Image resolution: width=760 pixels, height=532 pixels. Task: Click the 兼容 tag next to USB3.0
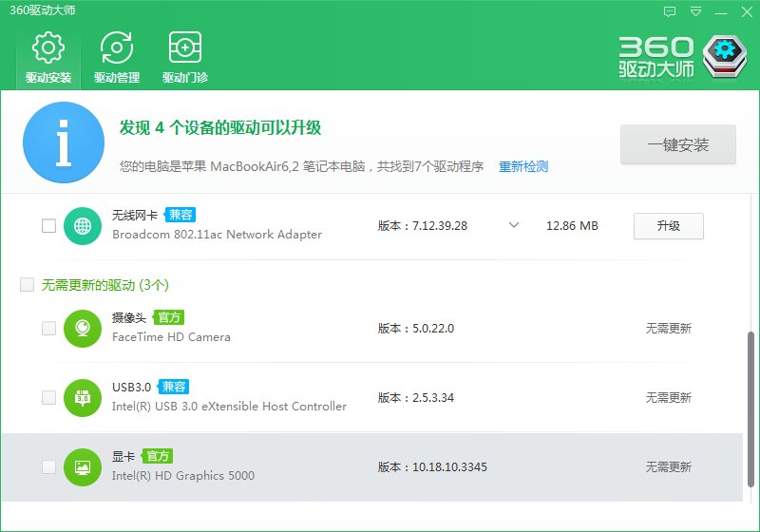click(x=174, y=387)
